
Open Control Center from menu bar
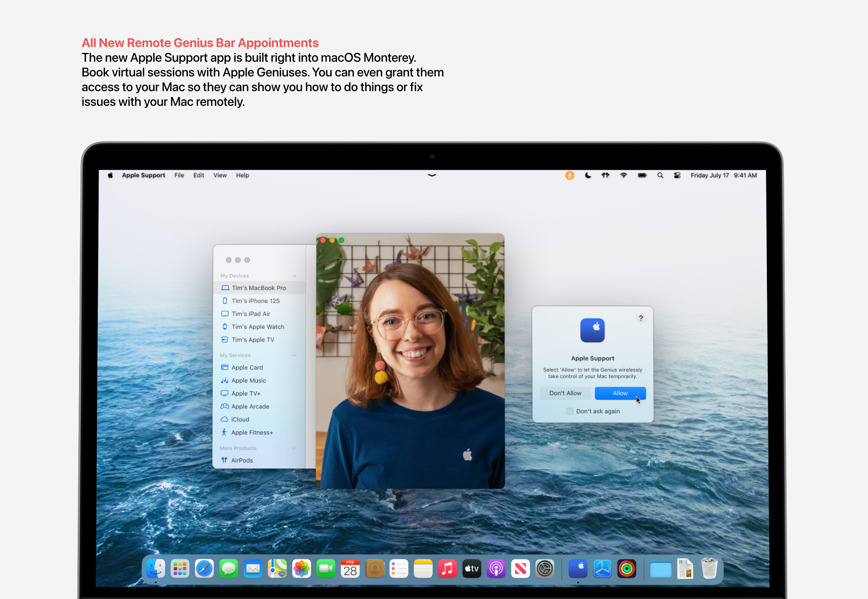pos(677,175)
